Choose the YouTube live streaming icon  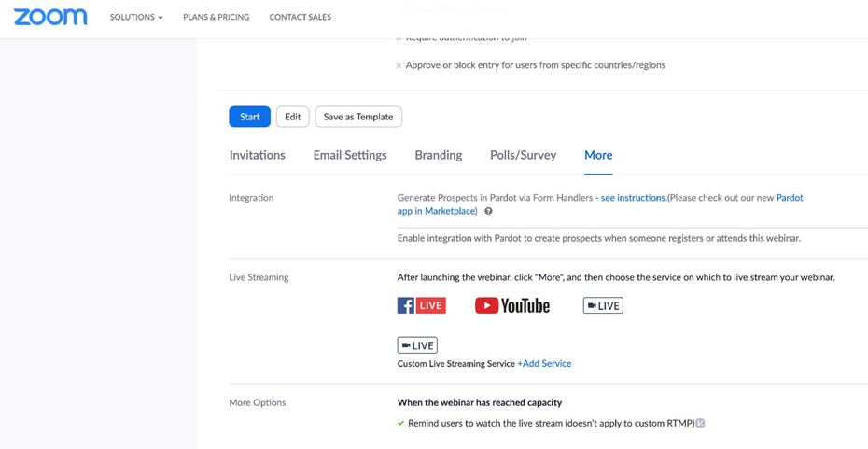point(512,305)
